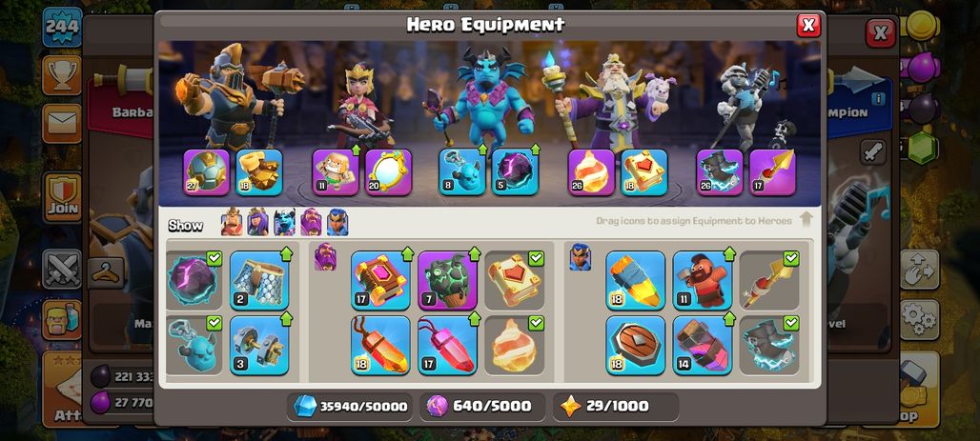Open equipped Giant Gauntlet level 18
Screen dimensions: 980x441
click(x=259, y=172)
